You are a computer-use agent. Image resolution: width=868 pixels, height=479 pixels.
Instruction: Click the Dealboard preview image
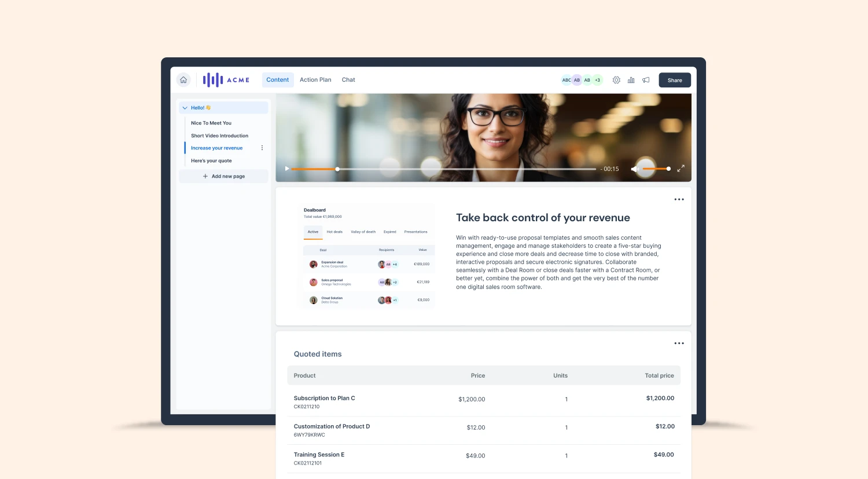(369, 256)
